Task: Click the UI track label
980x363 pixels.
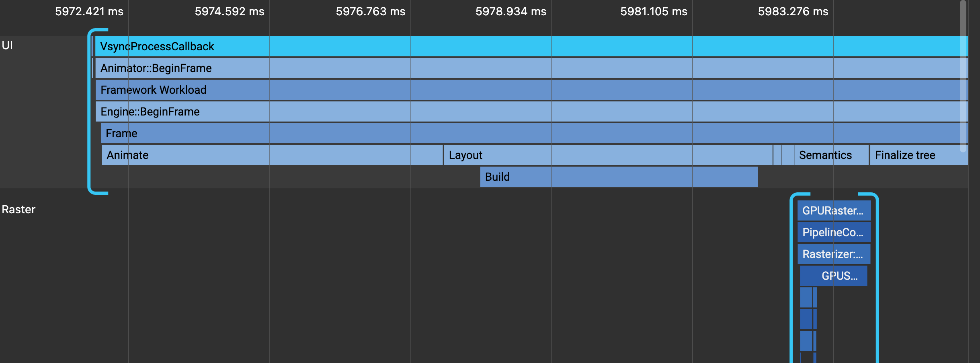Action: click(7, 45)
